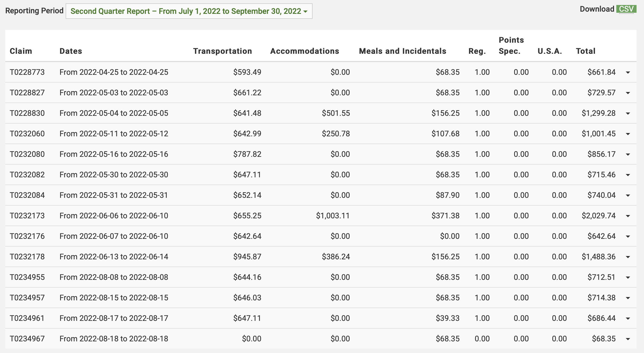Image resolution: width=644 pixels, height=353 pixels.
Task: Expand claim T0232080 details arrow
Action: [628, 155]
